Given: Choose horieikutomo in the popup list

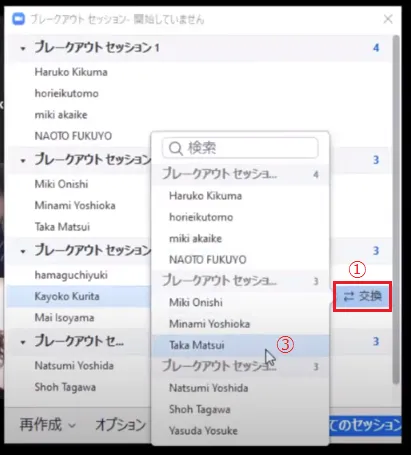Looking at the screenshot, I should pyautogui.click(x=240, y=217).
